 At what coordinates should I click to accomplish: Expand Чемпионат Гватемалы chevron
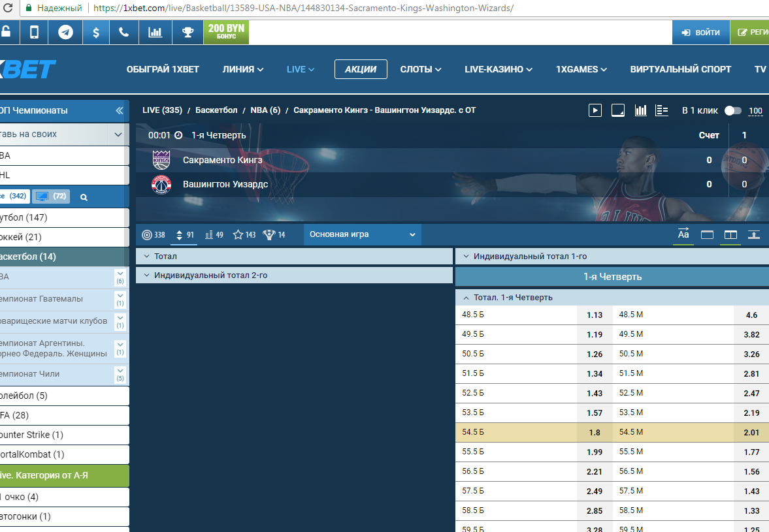click(120, 299)
